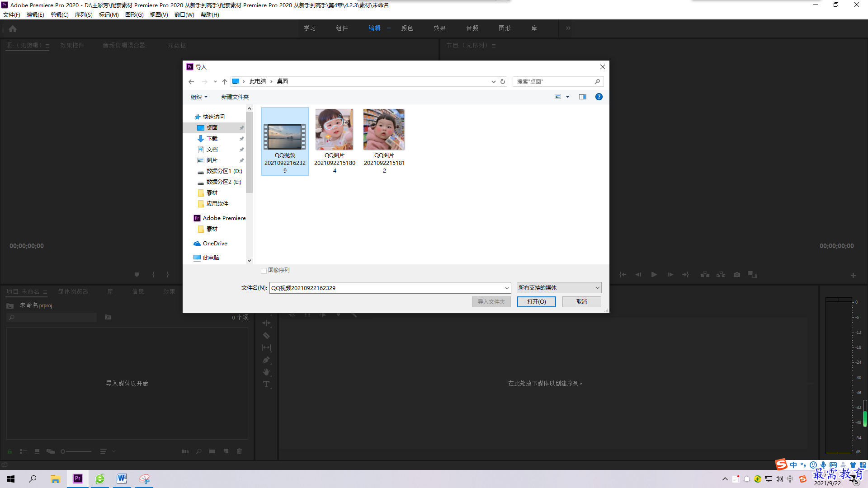
Task: Click the 打开(O) button
Action: coord(537,302)
